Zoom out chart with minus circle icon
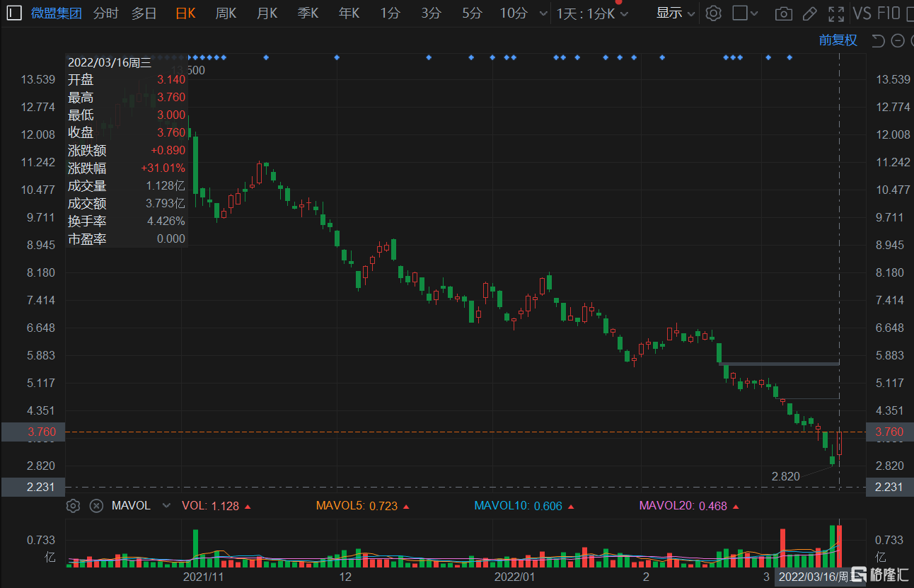The height and width of the screenshot is (588, 914). click(898, 40)
